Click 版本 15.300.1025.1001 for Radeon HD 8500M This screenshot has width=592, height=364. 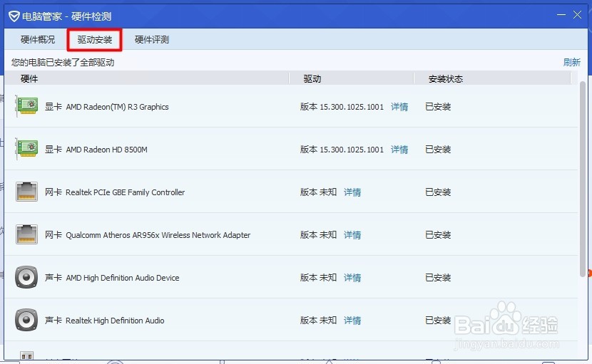click(342, 150)
